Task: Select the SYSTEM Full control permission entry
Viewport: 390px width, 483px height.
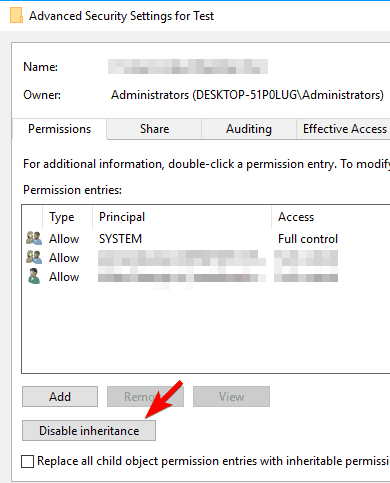Action: 206,239
